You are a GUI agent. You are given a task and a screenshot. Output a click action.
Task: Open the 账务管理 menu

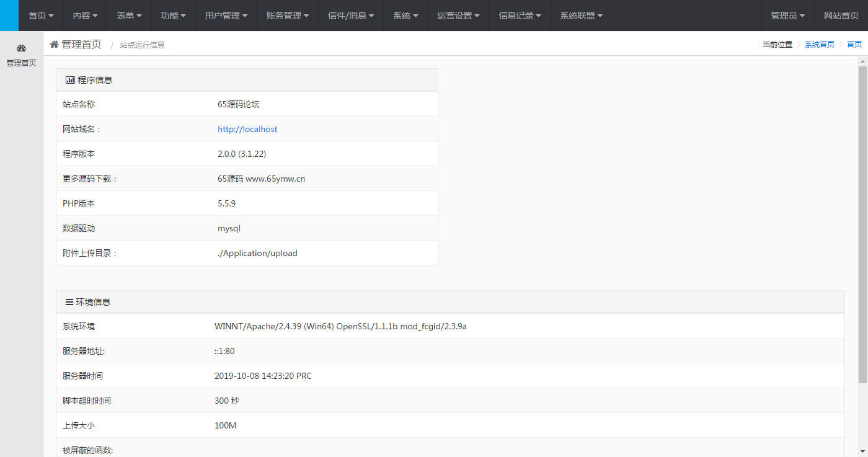coord(288,16)
